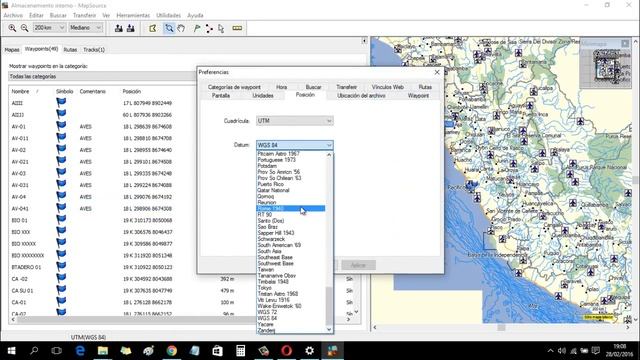This screenshot has height=360, width=640.
Task: Click the blue flag symbol of AV-01
Action: coord(61,125)
